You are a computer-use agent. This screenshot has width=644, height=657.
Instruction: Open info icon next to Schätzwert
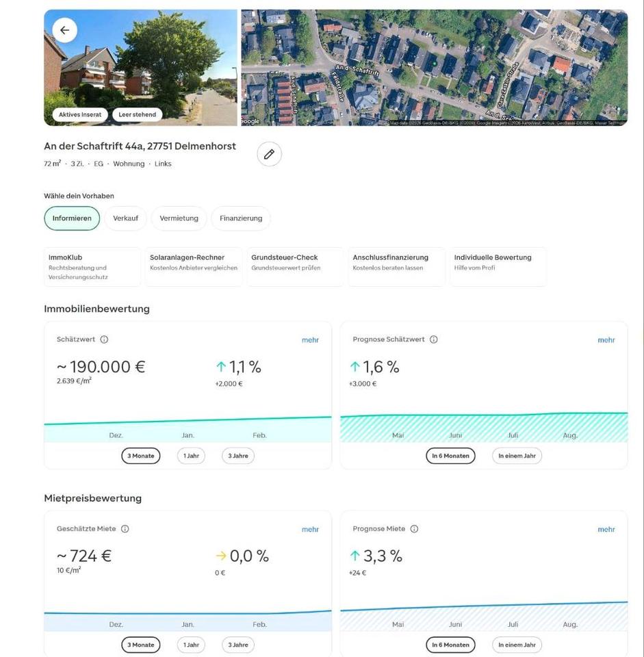104,339
